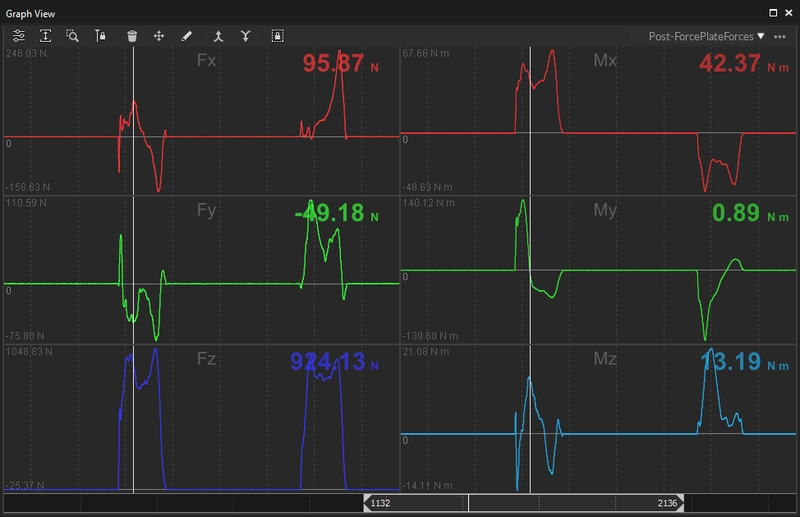The width and height of the screenshot is (800, 517).
Task: Click the trash delete icon
Action: click(x=132, y=35)
